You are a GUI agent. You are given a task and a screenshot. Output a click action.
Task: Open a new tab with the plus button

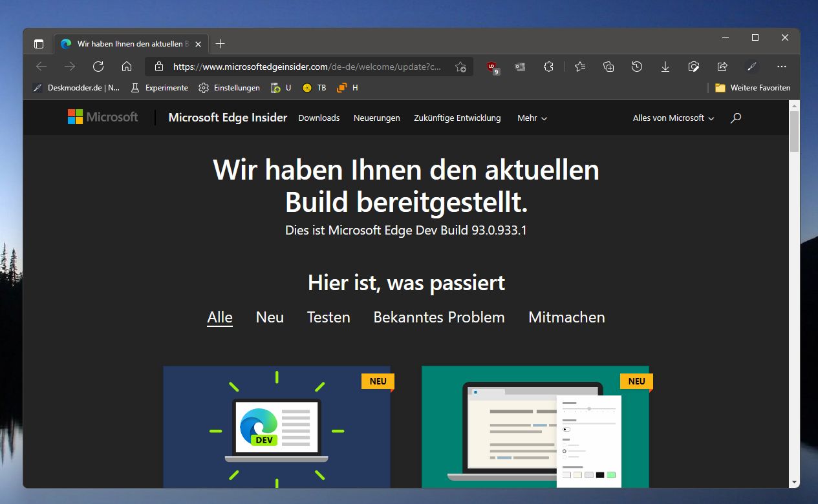220,44
